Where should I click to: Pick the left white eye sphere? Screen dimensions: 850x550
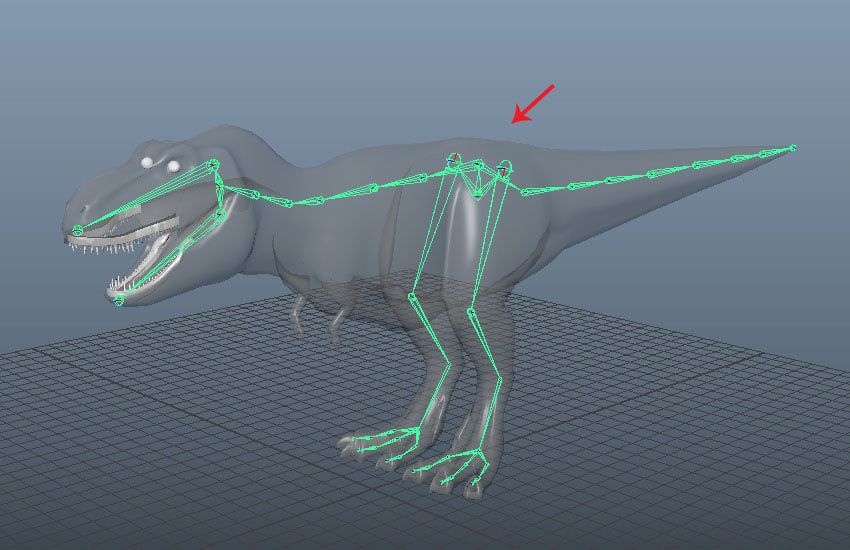click(x=147, y=162)
